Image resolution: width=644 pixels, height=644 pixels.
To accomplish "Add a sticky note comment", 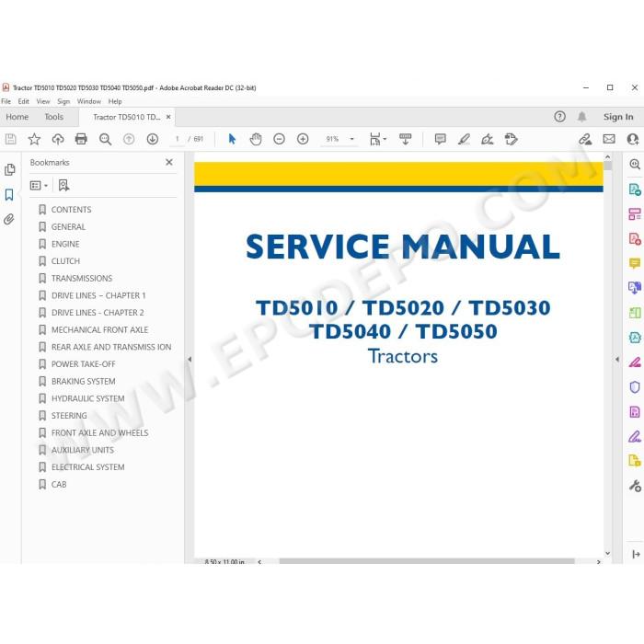I will [x=441, y=139].
